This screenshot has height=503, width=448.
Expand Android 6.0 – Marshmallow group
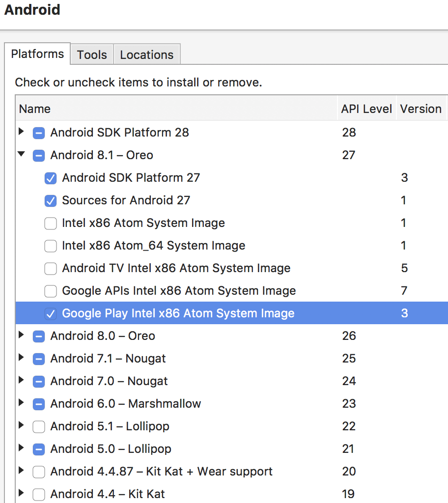[21, 402]
